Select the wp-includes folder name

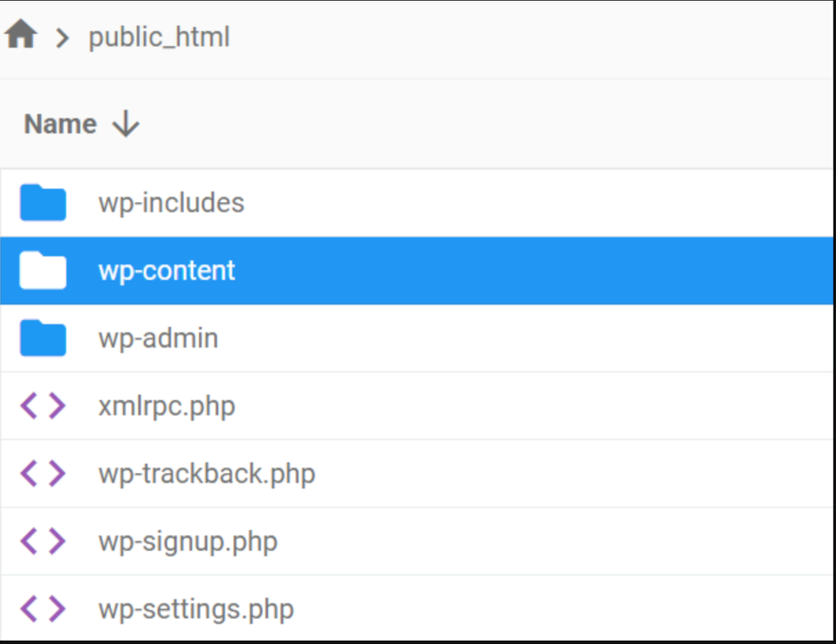171,202
